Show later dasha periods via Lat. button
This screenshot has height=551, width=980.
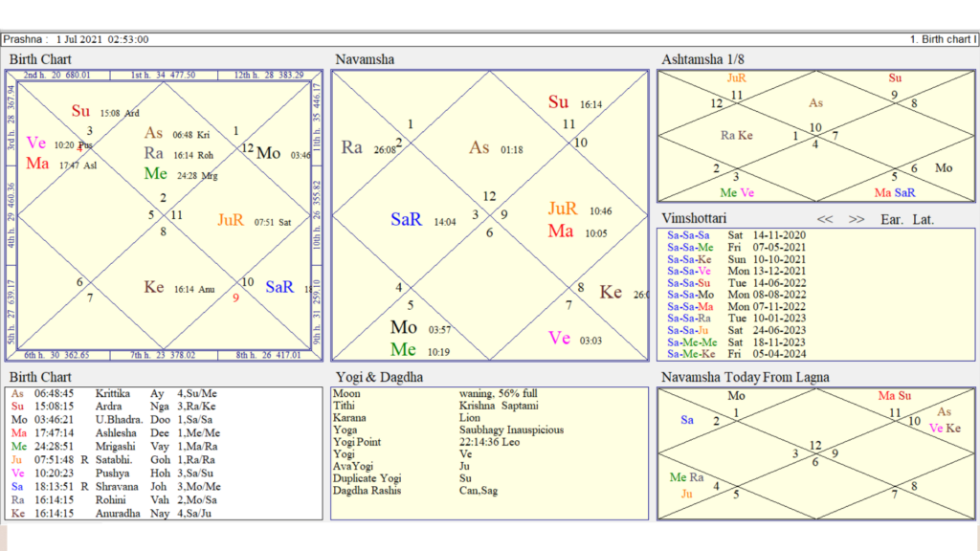click(924, 220)
